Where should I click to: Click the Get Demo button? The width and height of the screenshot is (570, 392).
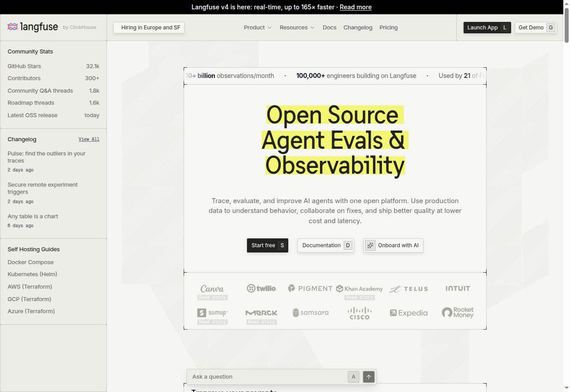point(536,28)
